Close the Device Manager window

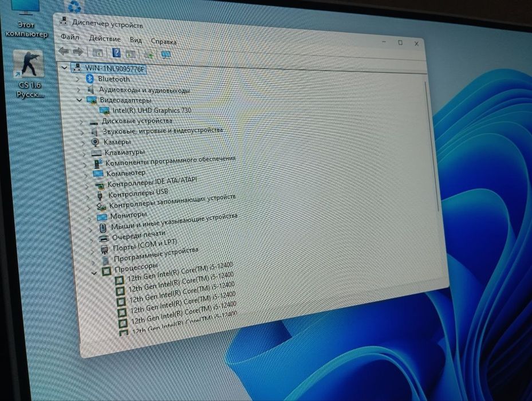click(x=416, y=44)
